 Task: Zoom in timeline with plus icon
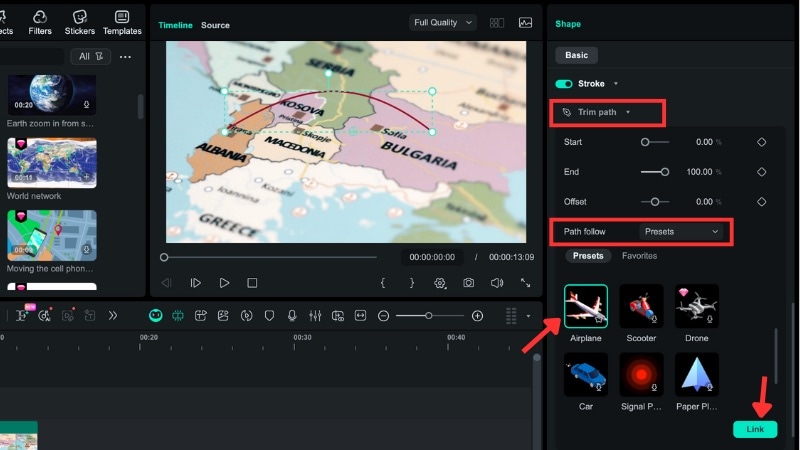click(x=477, y=316)
